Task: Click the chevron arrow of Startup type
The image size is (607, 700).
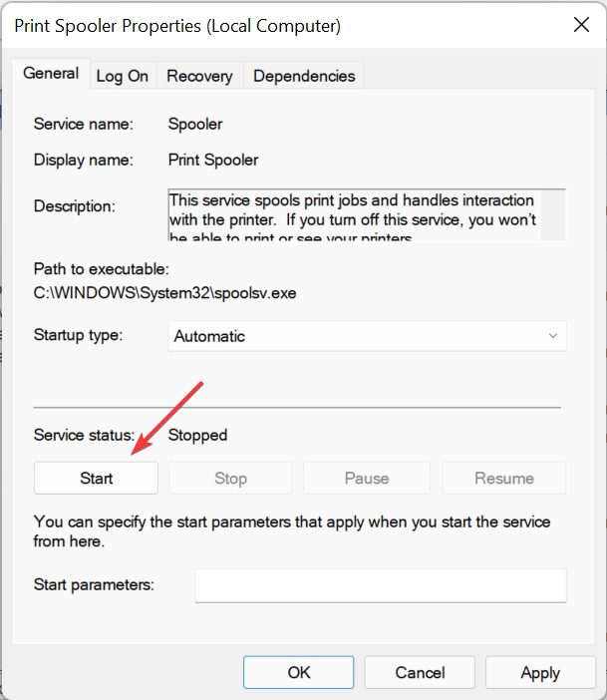Action: pyautogui.click(x=552, y=336)
